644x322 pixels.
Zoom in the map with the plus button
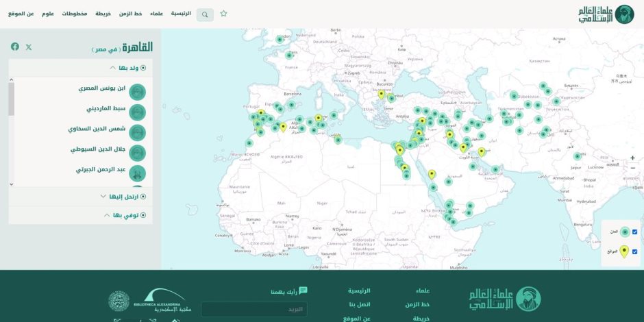[x=632, y=158]
